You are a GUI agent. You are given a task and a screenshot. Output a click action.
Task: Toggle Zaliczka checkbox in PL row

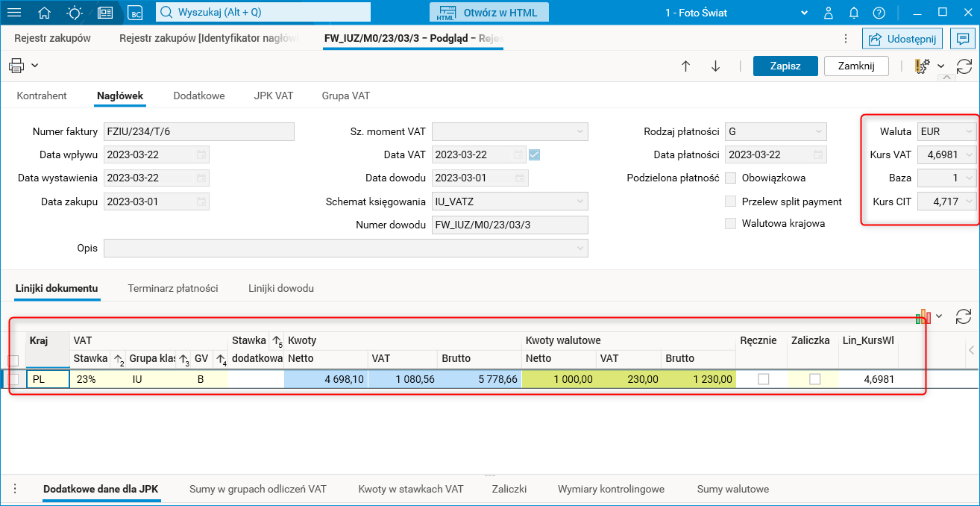tap(814, 379)
